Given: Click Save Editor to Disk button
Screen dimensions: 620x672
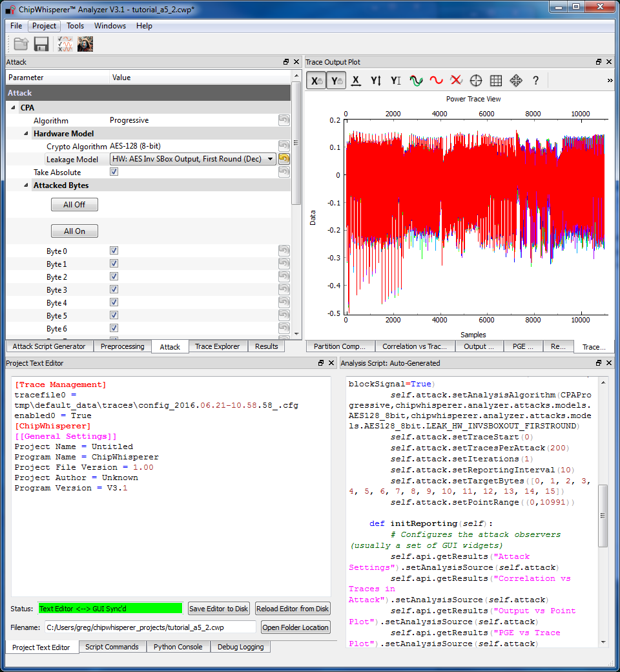Looking at the screenshot, I should [x=218, y=608].
